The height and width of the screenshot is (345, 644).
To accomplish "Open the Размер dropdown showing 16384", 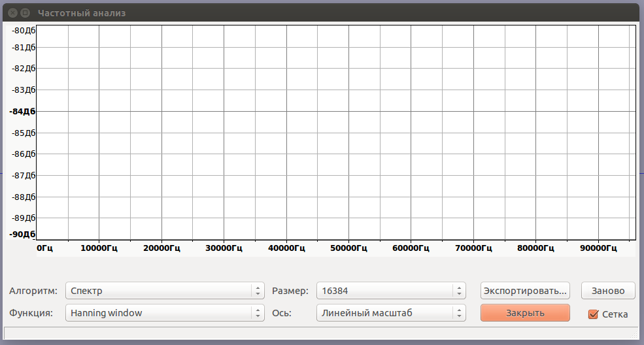I will pyautogui.click(x=391, y=291).
